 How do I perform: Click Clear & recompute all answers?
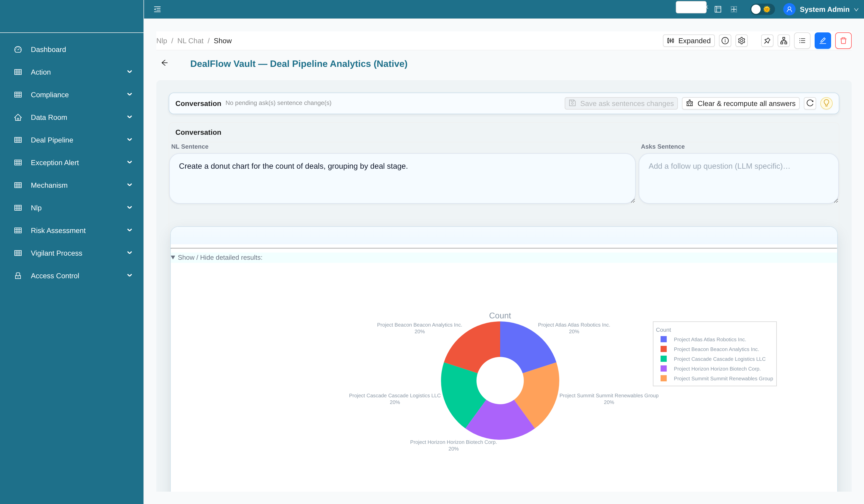coord(741,103)
